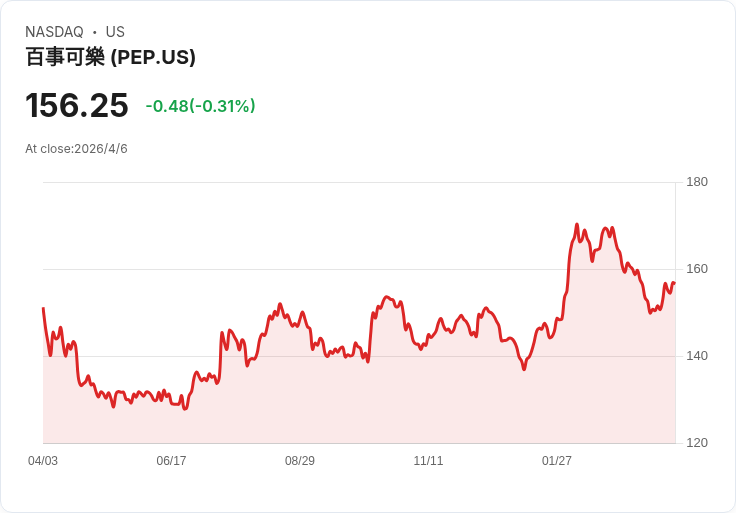Click the 01/27 x-axis date label
Screen dimensions: 736x513
[x=557, y=461]
